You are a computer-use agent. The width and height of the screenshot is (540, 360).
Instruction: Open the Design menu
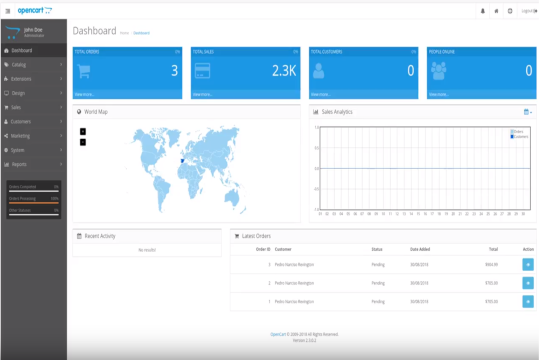(34, 93)
